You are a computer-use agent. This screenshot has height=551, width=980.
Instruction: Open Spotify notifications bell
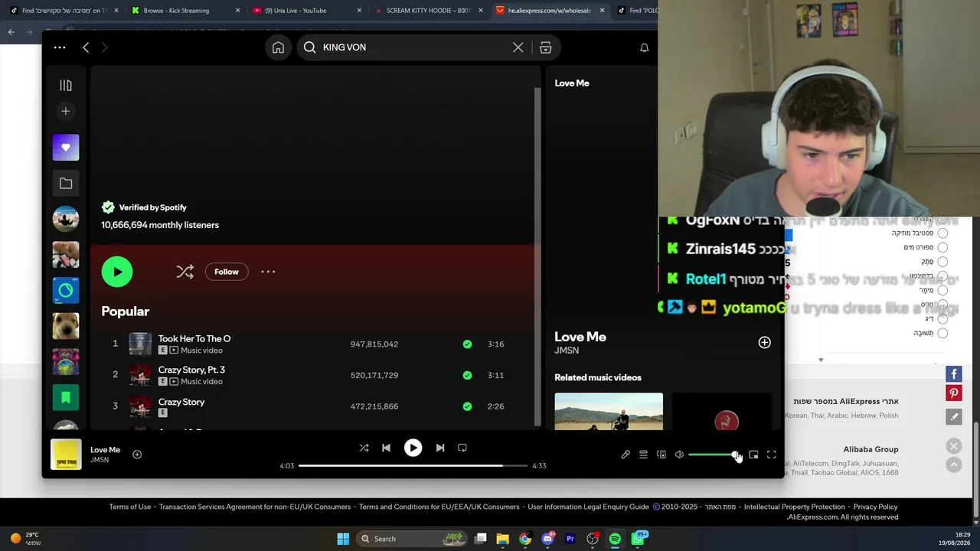point(645,47)
